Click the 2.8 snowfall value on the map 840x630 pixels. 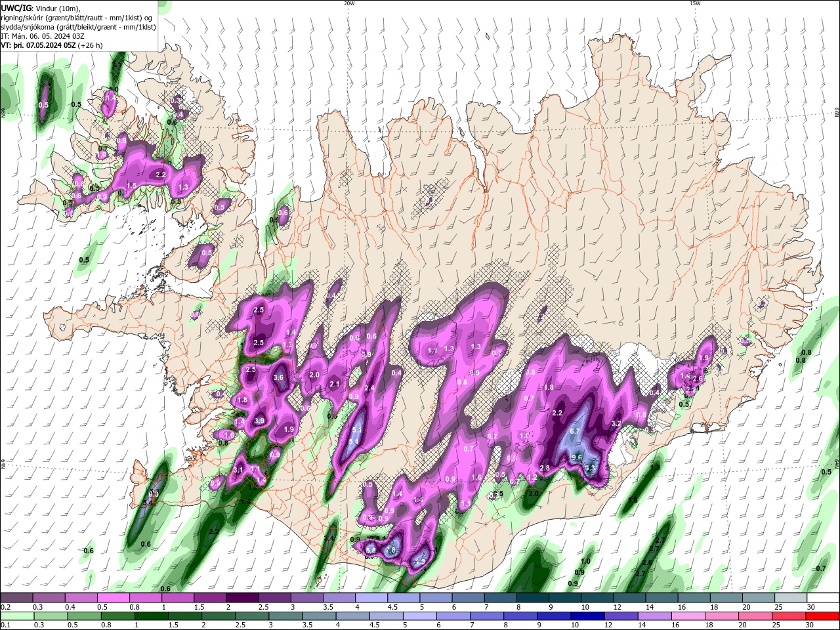tap(544, 468)
